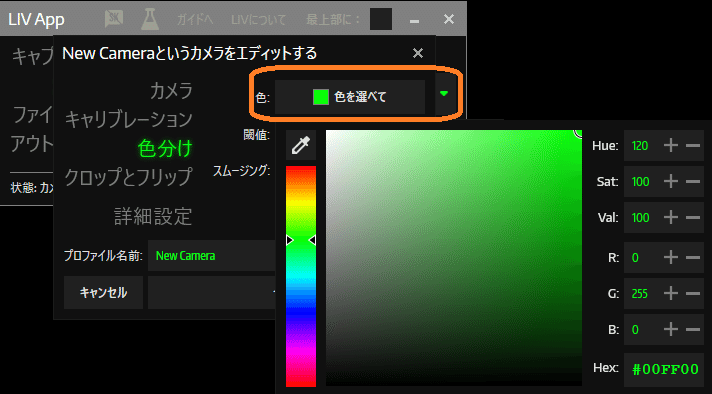Toggle the 最上部に always-on-top checkbox
This screenshot has height=394, width=712.
point(381,19)
